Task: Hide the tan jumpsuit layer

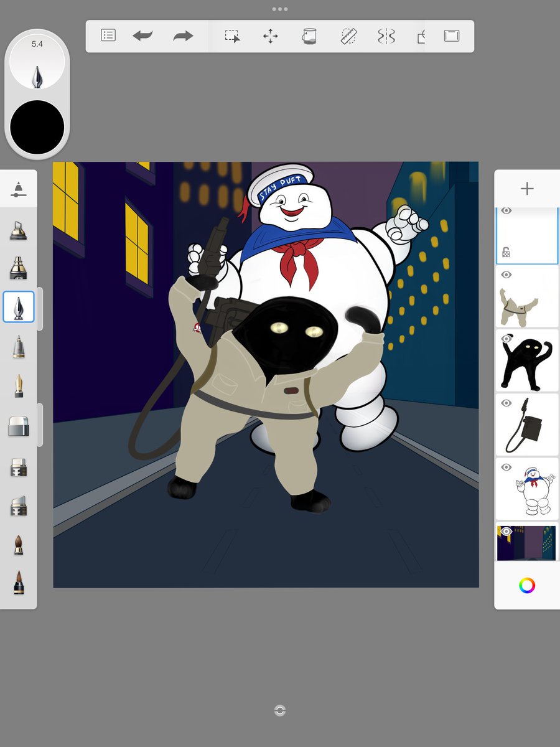Action: point(506,275)
